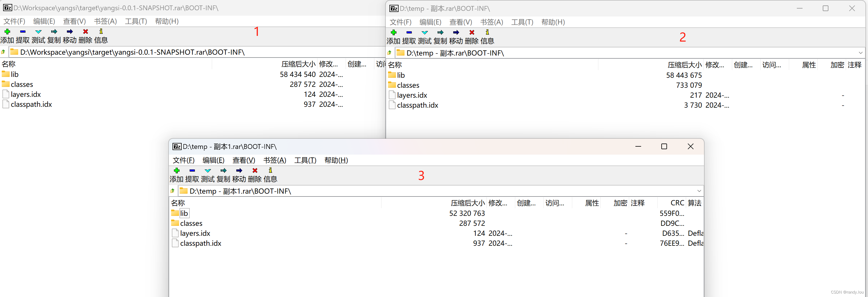Click the Copy (复制) icon in the 副本.rar window
868x297 pixels.
tap(440, 33)
